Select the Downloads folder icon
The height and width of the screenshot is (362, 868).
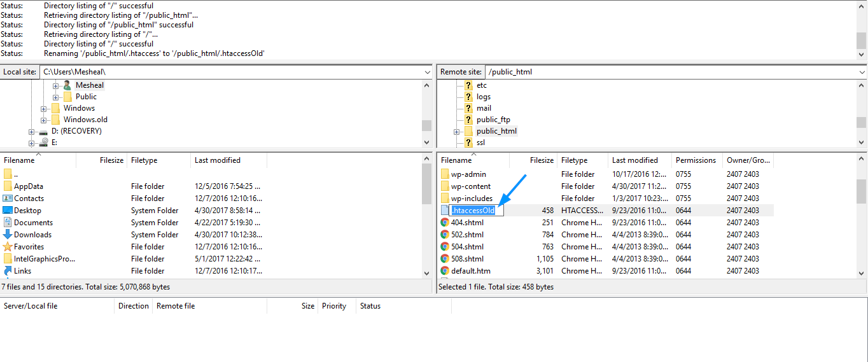[8, 235]
